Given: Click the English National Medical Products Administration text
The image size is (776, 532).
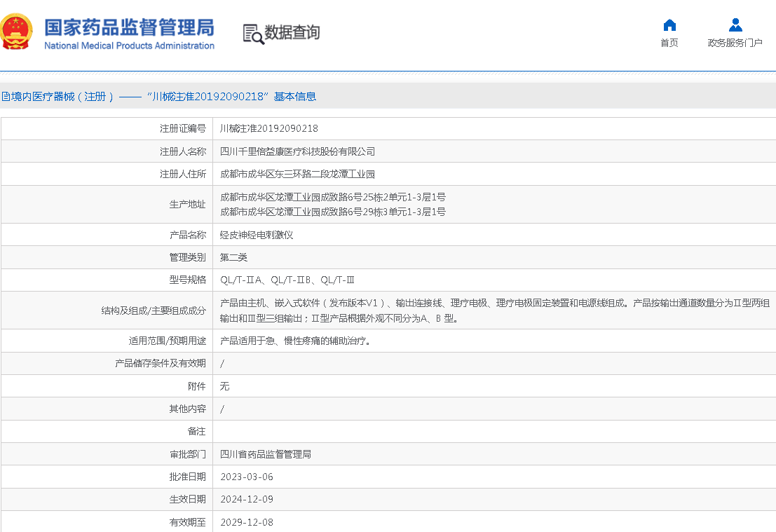Looking at the screenshot, I should [129, 46].
